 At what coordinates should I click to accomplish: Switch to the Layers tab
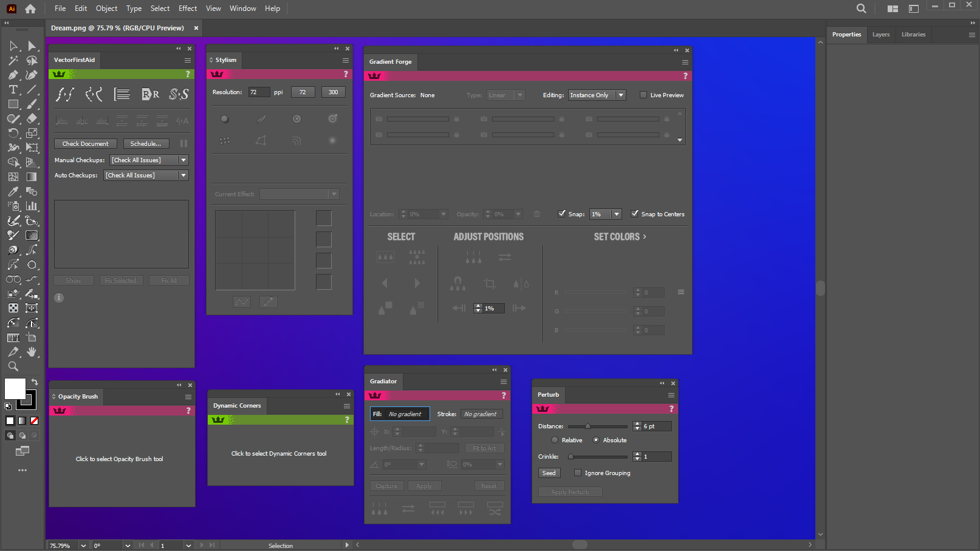tap(881, 35)
